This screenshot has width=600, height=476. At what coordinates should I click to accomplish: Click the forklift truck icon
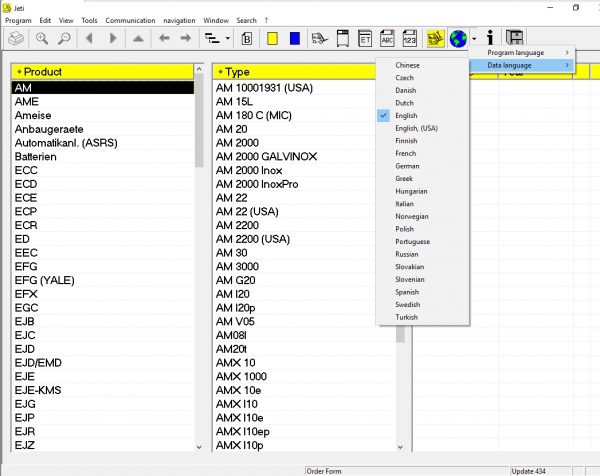pyautogui.click(x=320, y=39)
